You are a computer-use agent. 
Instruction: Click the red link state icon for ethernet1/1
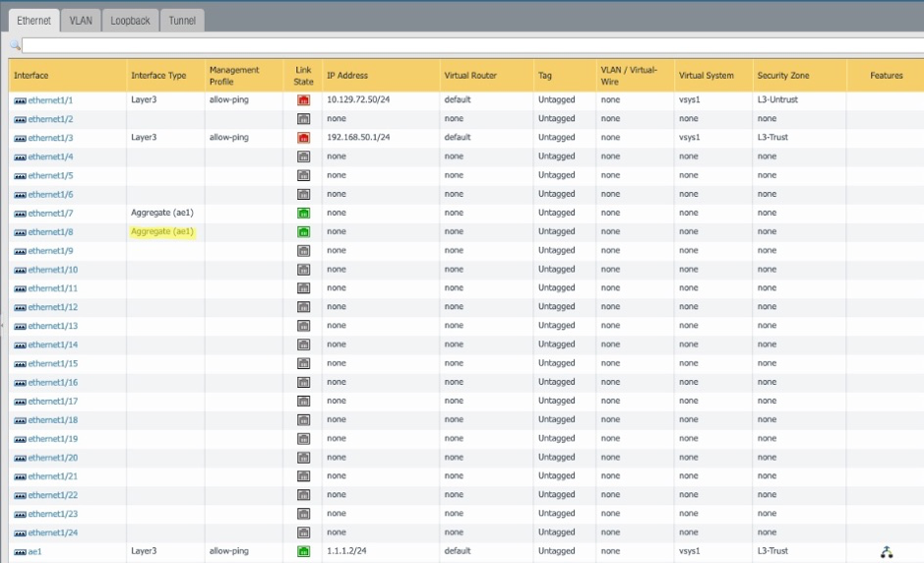[x=303, y=99]
